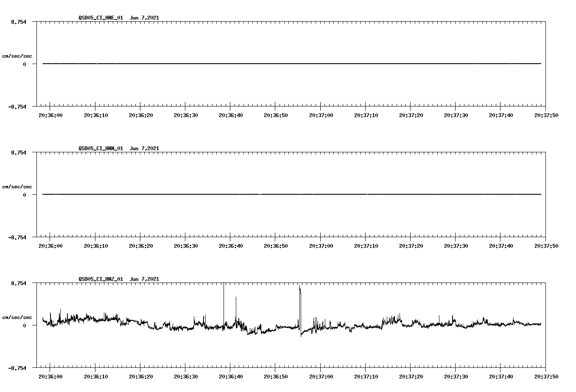Click the -8.754 lower limit on HNE plot
The image size is (576, 392).
coord(17,107)
